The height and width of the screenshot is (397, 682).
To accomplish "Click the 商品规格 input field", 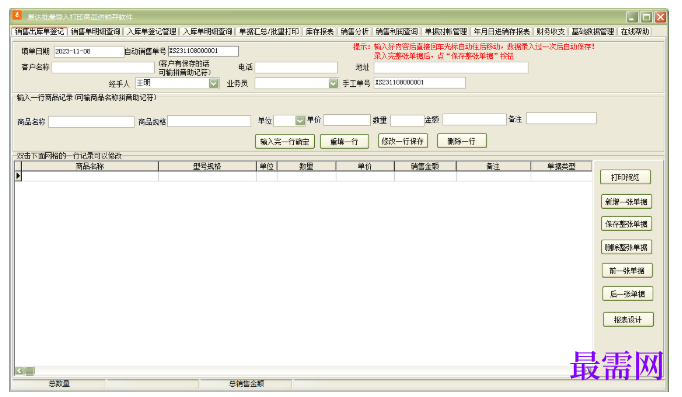I will click(x=209, y=121).
